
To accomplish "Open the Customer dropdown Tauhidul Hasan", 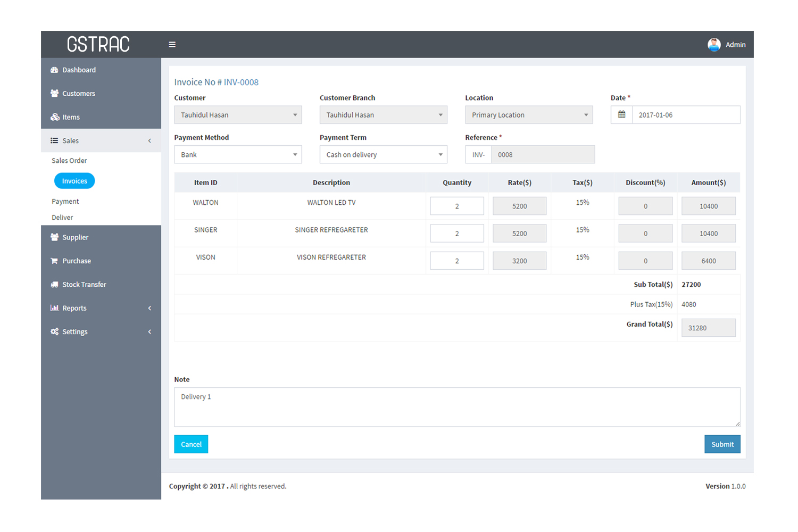I will [x=238, y=115].
